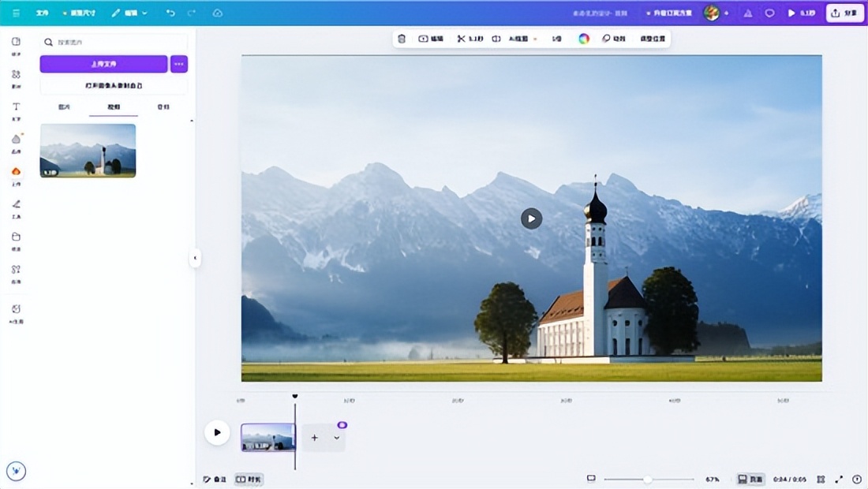Toggle the pages view button in bottom bar
868x489 pixels.
pos(750,479)
